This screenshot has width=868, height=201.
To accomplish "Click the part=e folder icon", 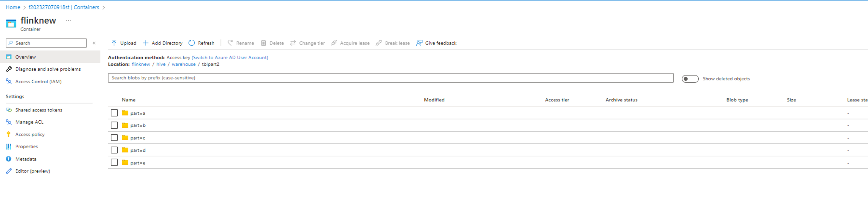I will click(125, 162).
